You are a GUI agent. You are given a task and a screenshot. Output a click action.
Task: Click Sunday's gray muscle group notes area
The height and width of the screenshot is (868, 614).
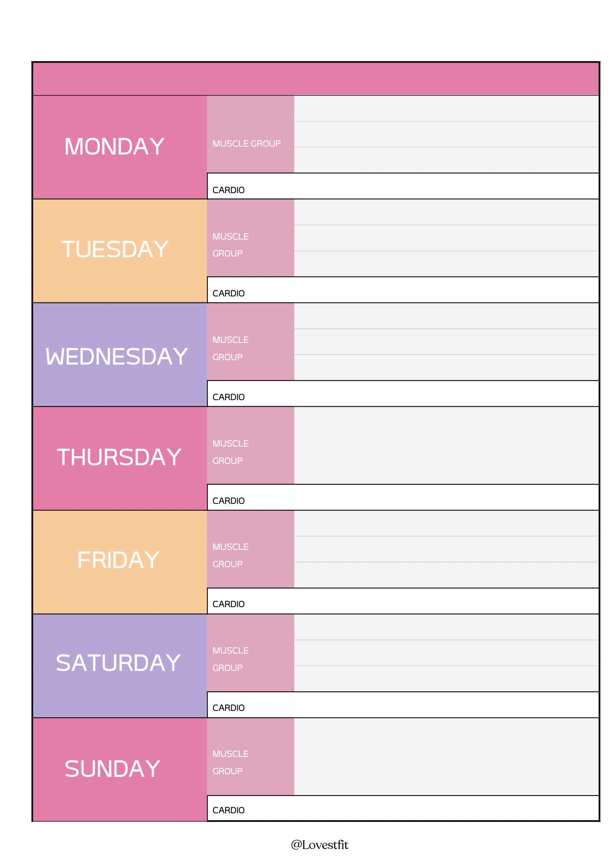[x=446, y=756]
